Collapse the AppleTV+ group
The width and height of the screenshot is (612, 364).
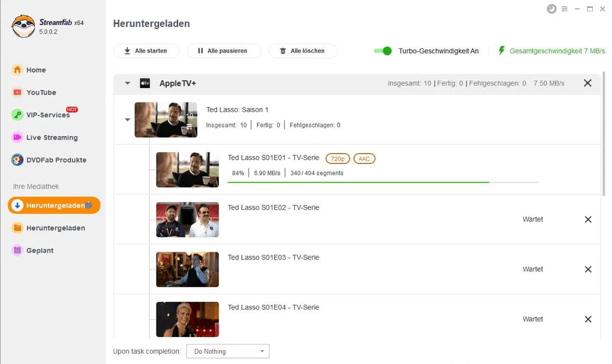tap(127, 83)
